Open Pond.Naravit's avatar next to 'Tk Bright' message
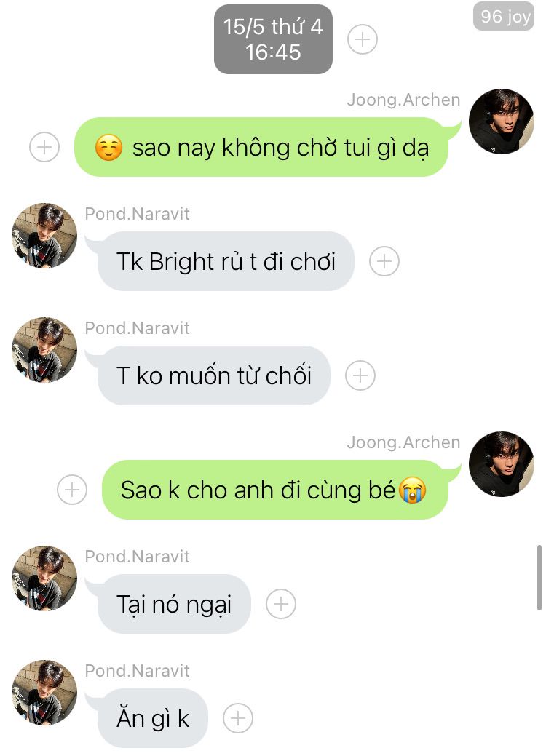The height and width of the screenshot is (756, 546). tap(44, 236)
